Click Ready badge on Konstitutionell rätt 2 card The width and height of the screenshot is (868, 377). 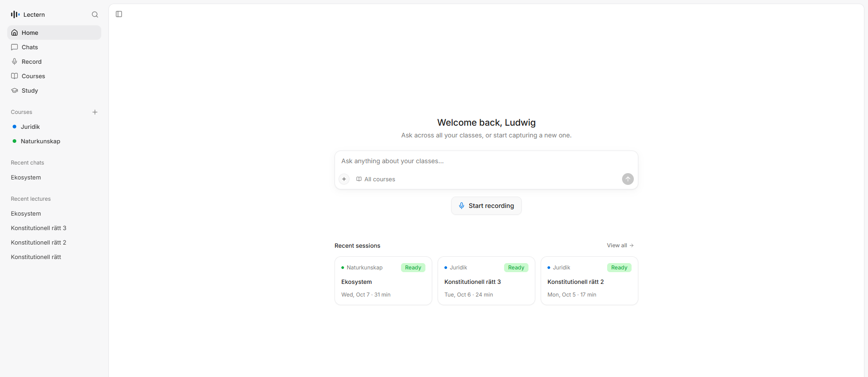(x=619, y=268)
